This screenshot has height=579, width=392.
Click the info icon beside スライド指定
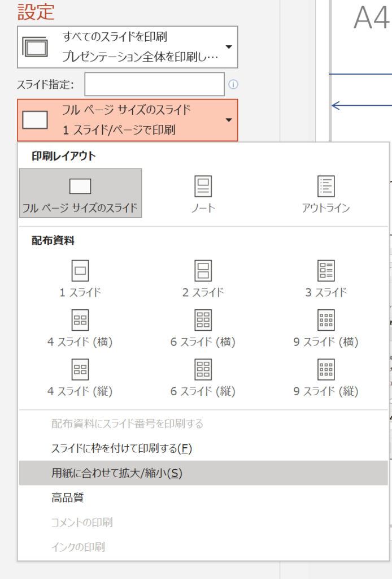233,85
